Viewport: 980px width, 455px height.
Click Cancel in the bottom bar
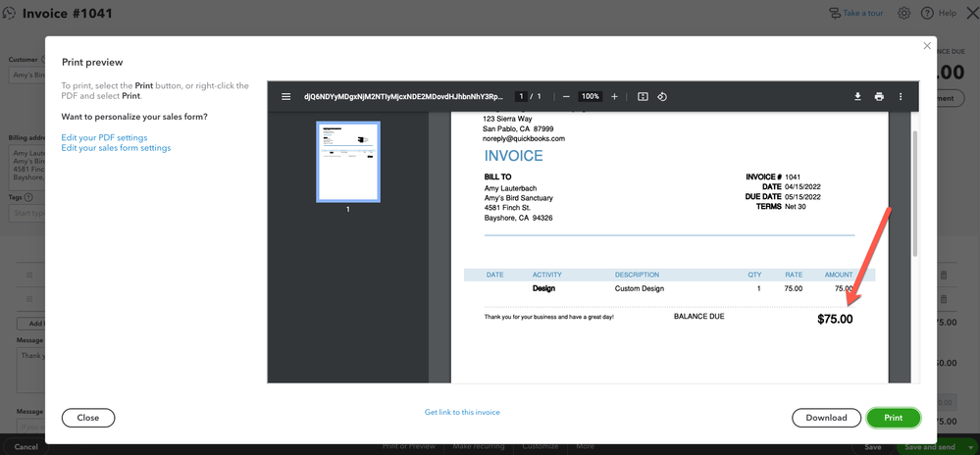[x=26, y=447]
